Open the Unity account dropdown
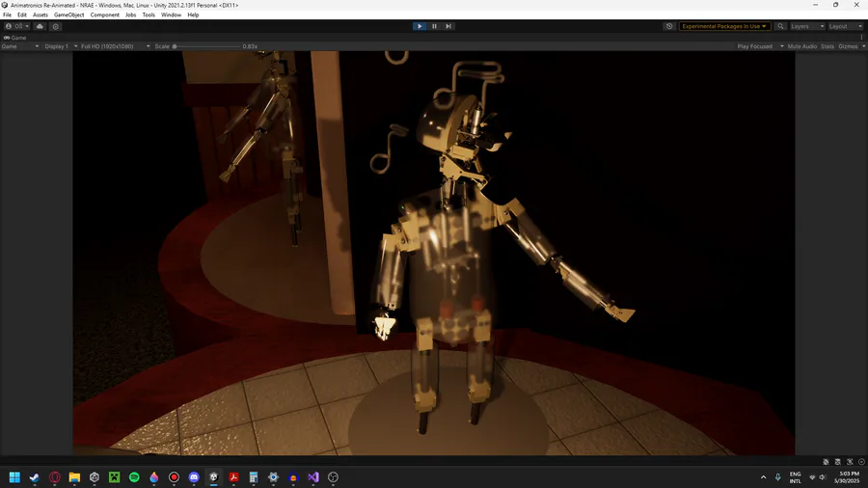 point(16,26)
